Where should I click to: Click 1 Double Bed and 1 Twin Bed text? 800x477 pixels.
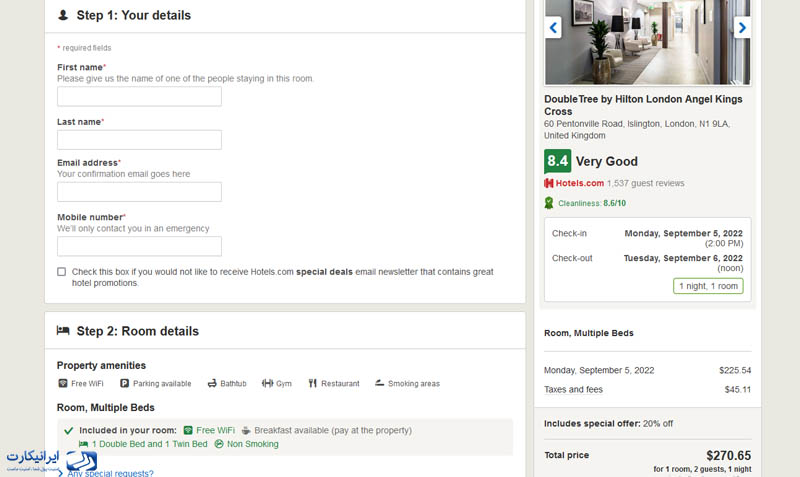(x=149, y=444)
